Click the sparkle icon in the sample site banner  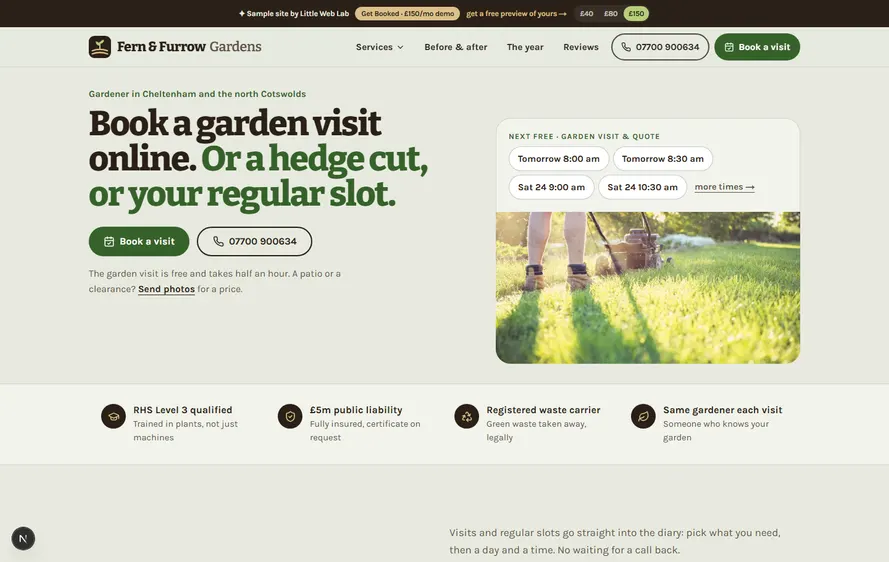click(x=242, y=14)
